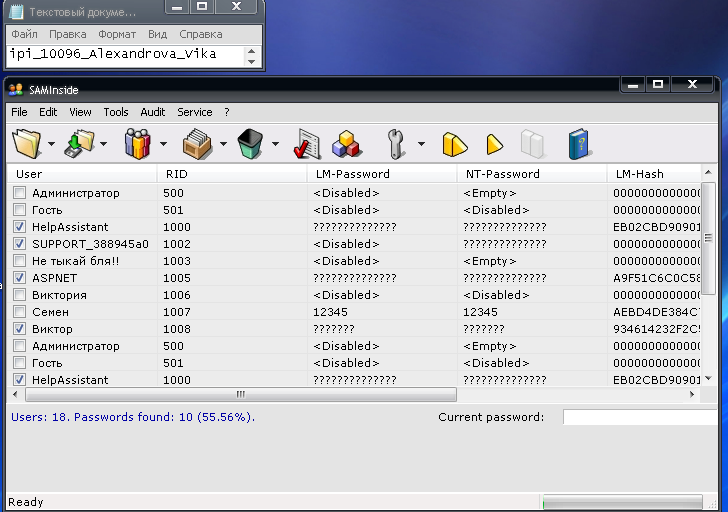Click scroll right arrow of horizontal scrollbar

click(x=692, y=395)
